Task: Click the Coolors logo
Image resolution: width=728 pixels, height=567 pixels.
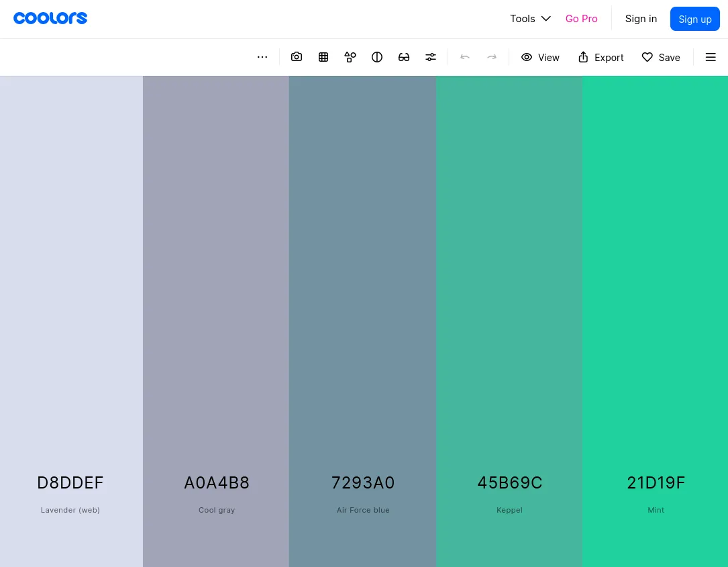Action: tap(50, 18)
